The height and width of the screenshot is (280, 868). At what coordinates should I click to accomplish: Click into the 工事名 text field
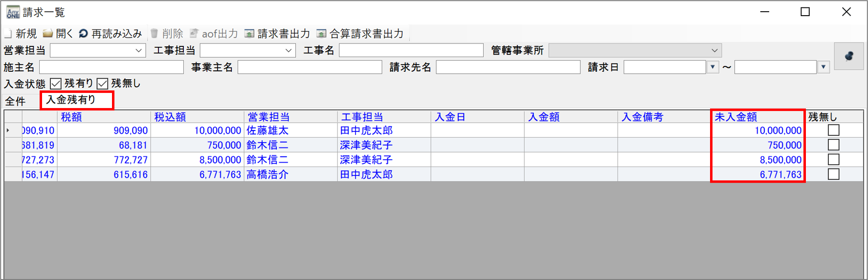[411, 50]
